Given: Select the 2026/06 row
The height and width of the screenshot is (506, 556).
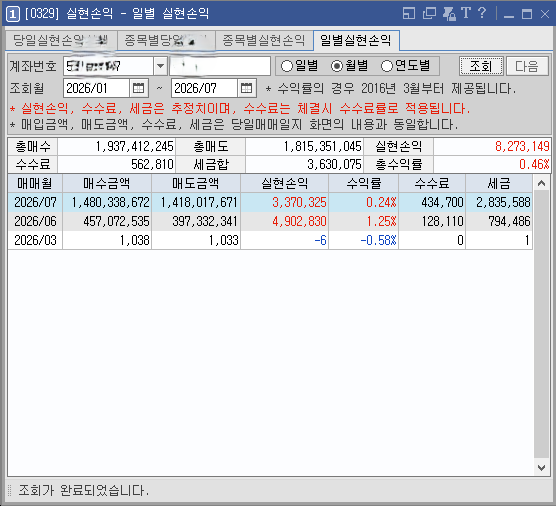Looking at the screenshot, I should pos(270,221).
